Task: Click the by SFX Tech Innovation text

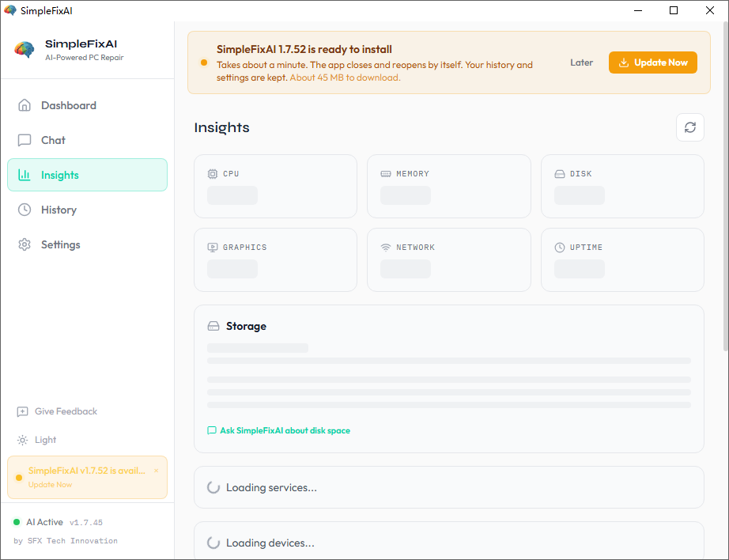Action: [x=66, y=541]
